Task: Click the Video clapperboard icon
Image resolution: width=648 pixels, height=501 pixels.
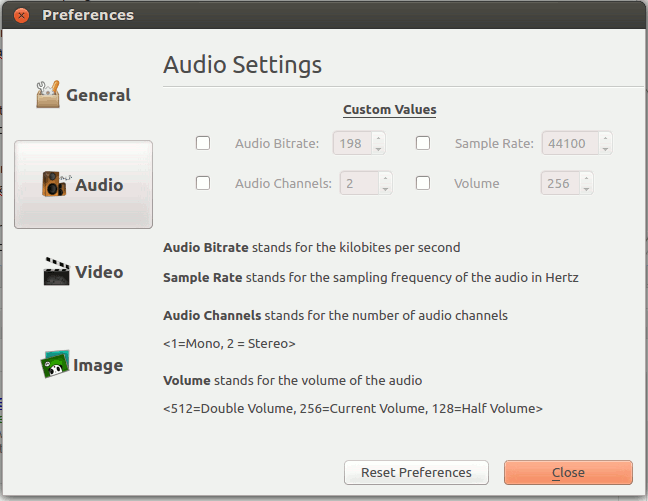Action: coord(56,271)
